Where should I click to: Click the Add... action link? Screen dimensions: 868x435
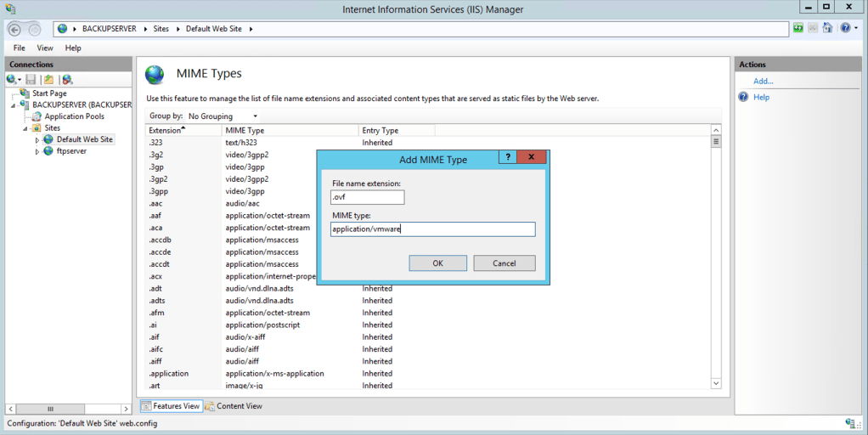coord(763,82)
